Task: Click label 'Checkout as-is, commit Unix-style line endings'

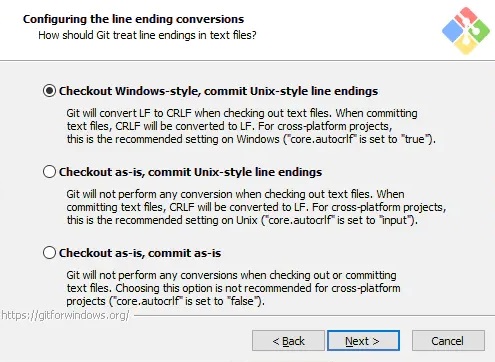Action: 190,172
